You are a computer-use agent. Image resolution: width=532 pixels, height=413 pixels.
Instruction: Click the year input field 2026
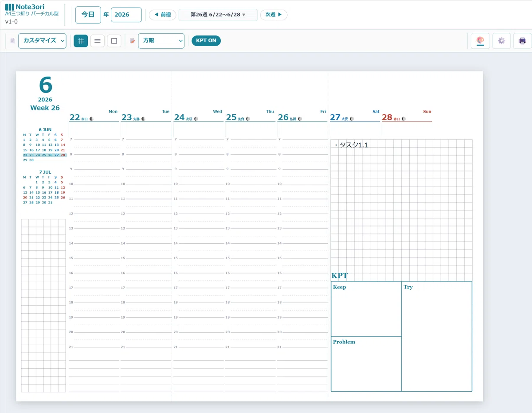(126, 15)
